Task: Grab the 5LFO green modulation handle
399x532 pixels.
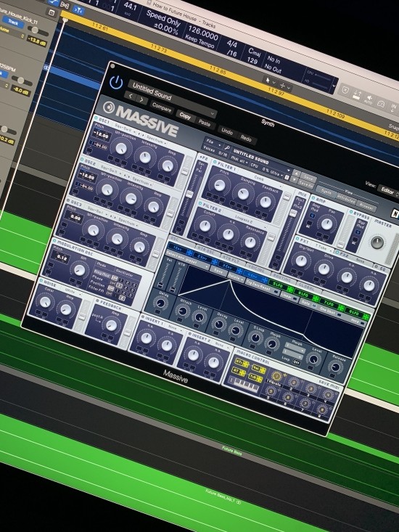Action: point(290,289)
